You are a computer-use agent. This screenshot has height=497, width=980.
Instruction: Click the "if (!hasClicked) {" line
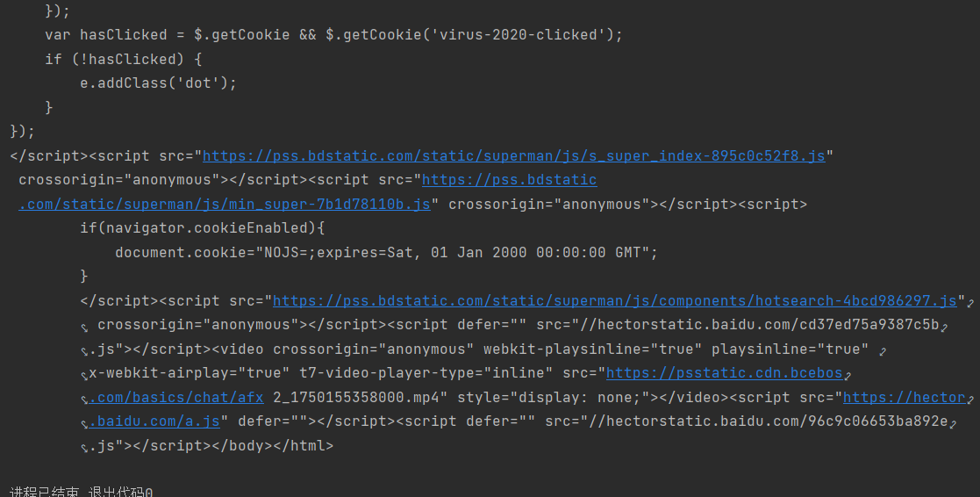pos(123,60)
